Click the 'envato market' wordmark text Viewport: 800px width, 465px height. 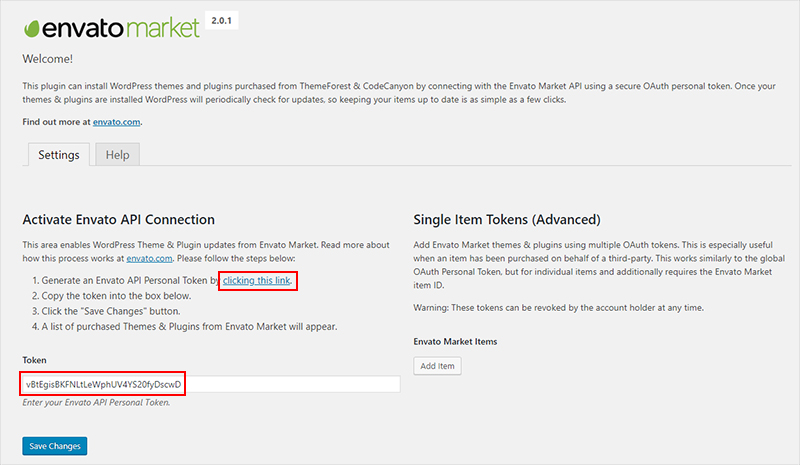pos(120,28)
